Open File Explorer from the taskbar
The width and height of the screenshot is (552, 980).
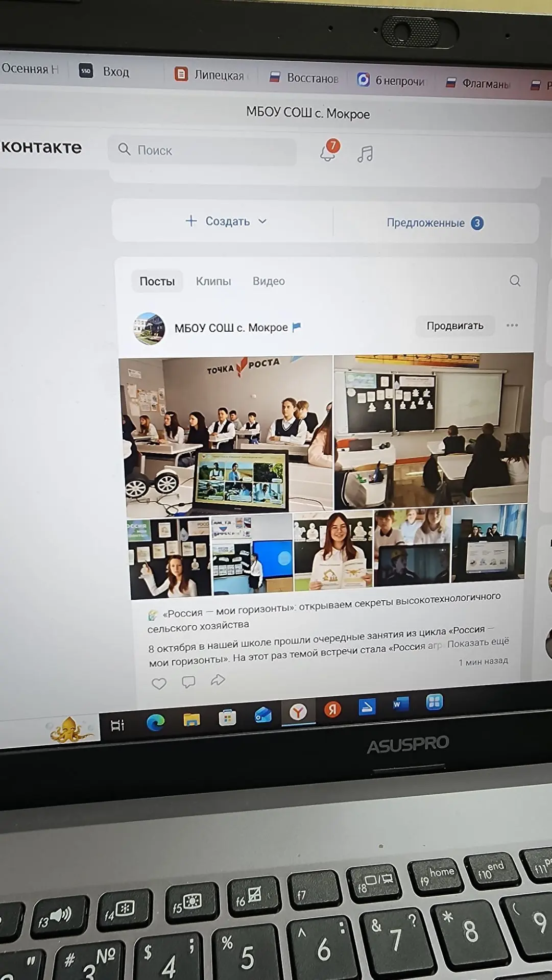coord(191,720)
